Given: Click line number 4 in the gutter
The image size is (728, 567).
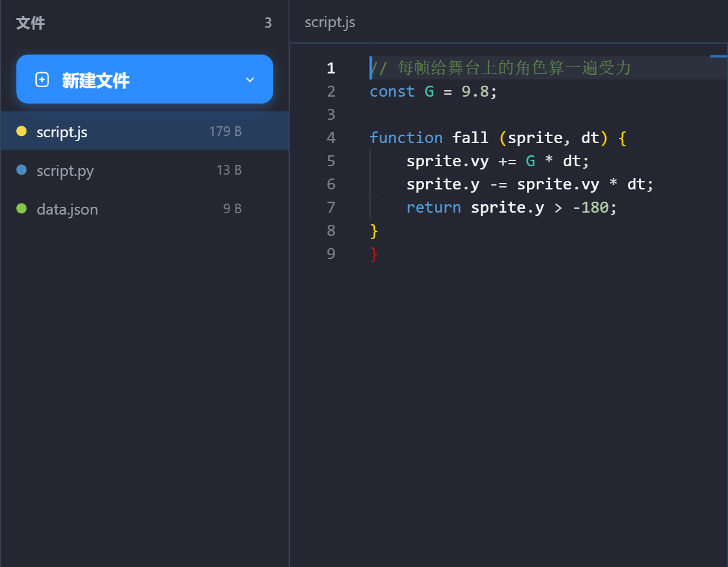Looking at the screenshot, I should pyautogui.click(x=331, y=137).
